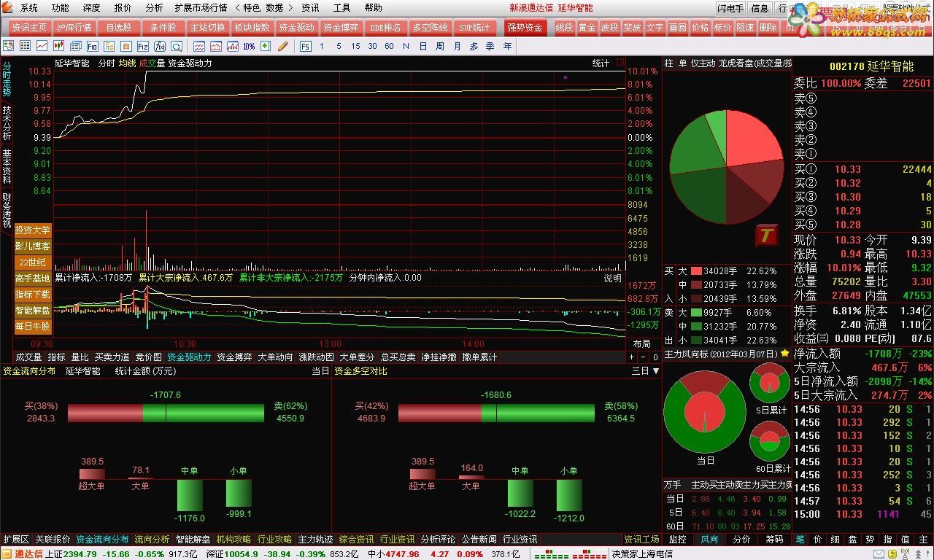Screen dimensions: 934x560
Task: Open the 系统 menu
Action: tap(29, 7)
